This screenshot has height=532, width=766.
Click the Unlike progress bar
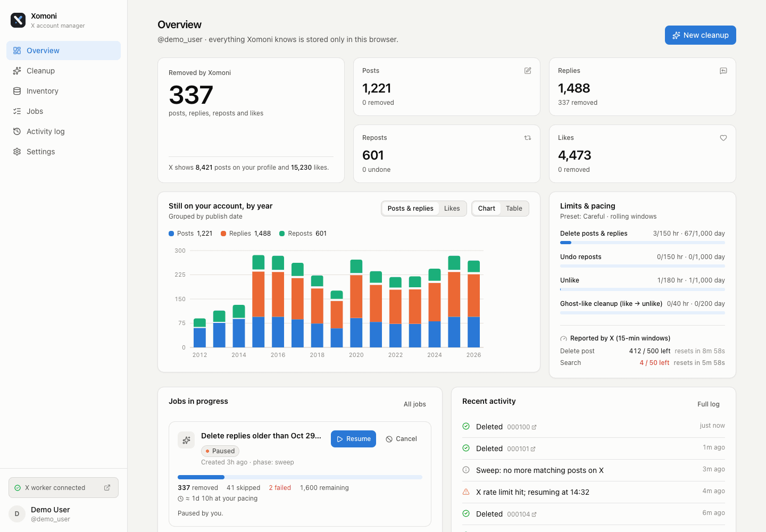pyautogui.click(x=643, y=289)
